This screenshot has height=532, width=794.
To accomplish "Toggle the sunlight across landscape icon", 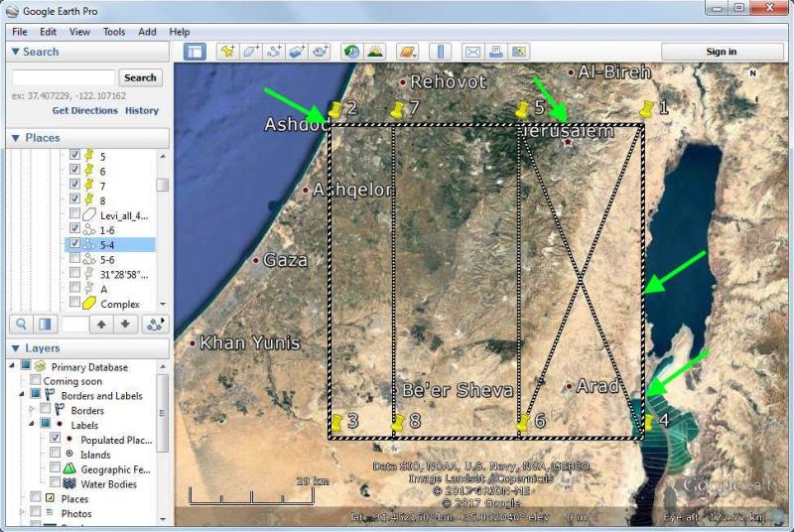I will click(x=375, y=52).
